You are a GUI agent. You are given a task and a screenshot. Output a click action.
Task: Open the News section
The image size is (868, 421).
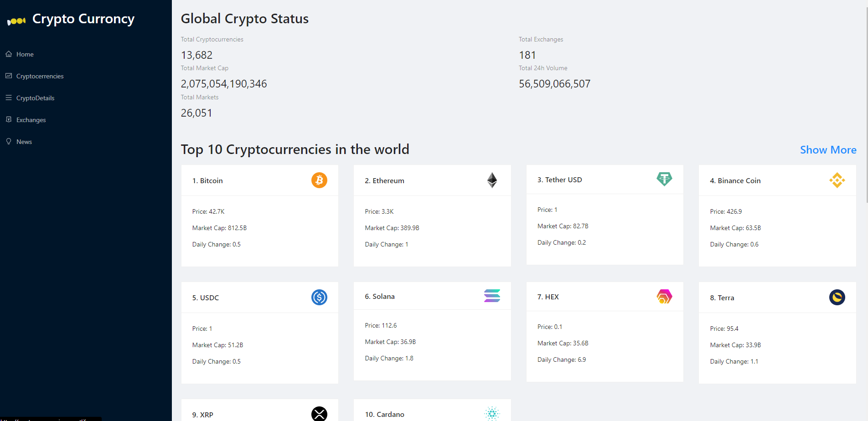[x=24, y=142]
